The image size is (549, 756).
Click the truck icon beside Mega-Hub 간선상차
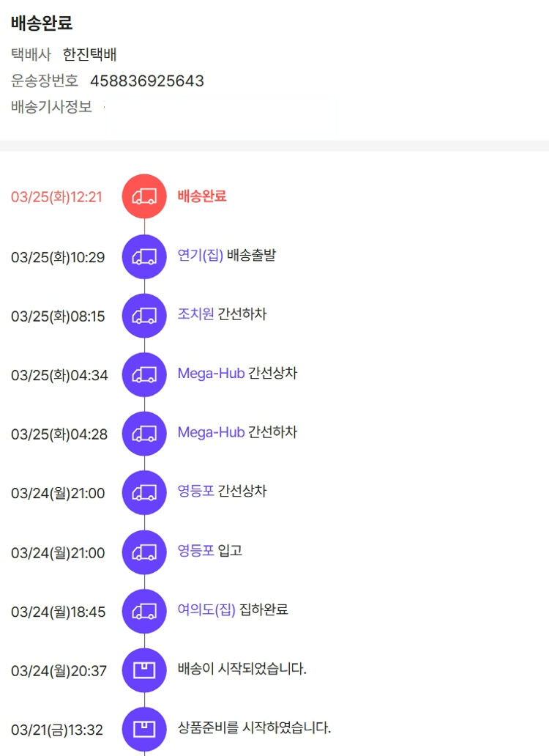click(144, 374)
